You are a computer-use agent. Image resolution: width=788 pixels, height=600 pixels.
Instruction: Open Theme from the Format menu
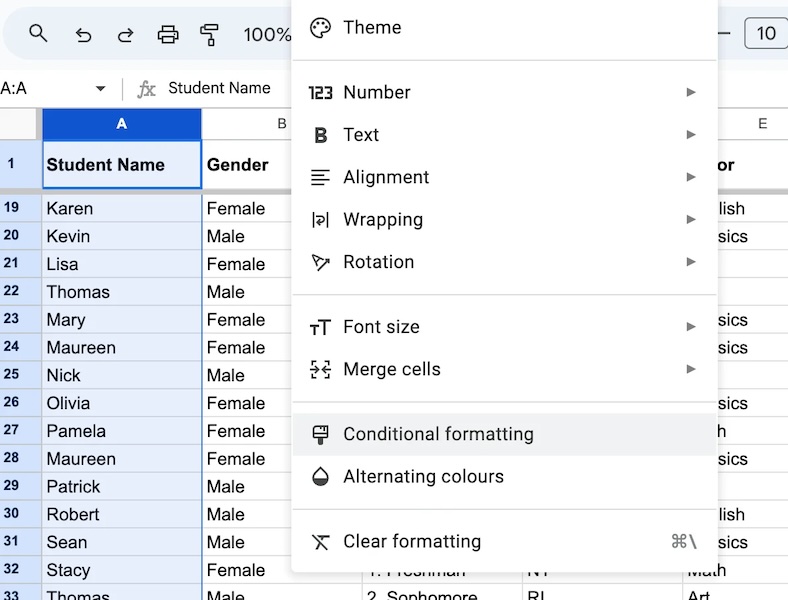click(x=504, y=28)
